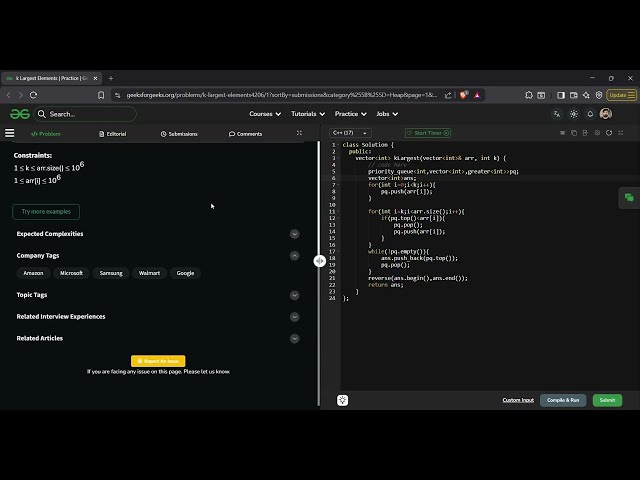Screen dimensions: 640x480
Task: Collapse the Company Tags section
Action: [294, 256]
